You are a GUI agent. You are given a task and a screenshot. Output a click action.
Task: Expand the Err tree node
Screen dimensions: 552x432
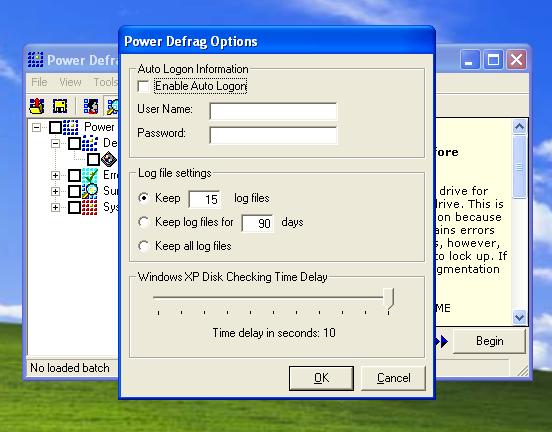click(55, 175)
